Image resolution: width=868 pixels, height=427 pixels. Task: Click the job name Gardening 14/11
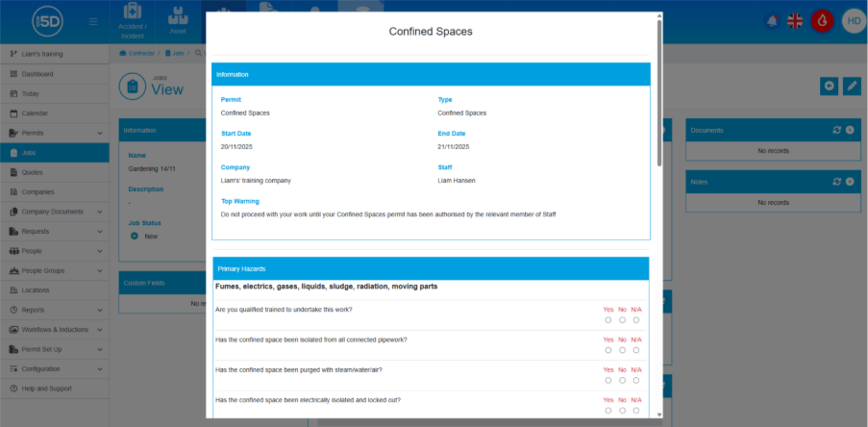152,169
